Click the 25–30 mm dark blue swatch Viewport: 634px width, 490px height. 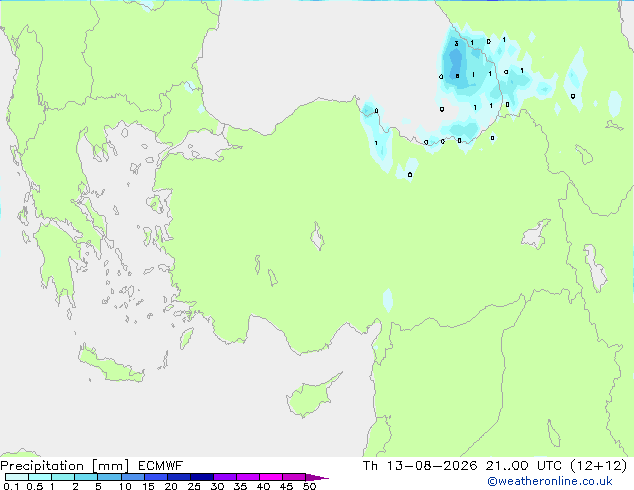[x=201, y=477]
